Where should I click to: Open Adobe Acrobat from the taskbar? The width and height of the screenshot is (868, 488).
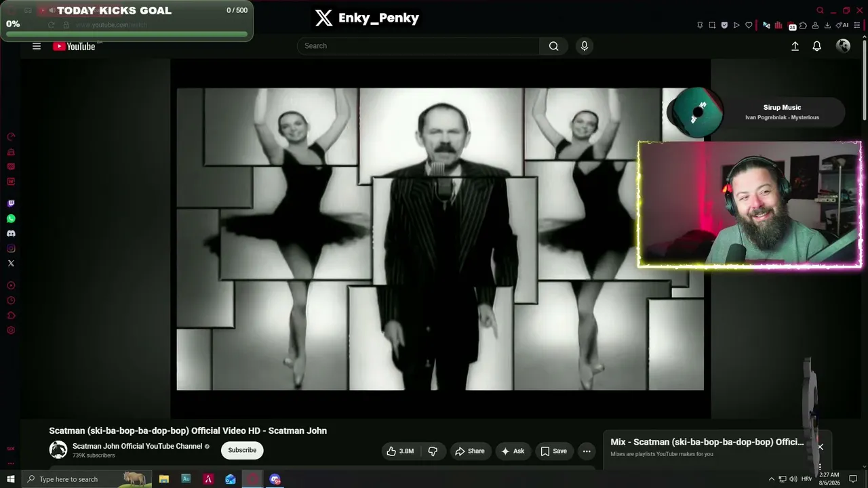[x=208, y=479]
